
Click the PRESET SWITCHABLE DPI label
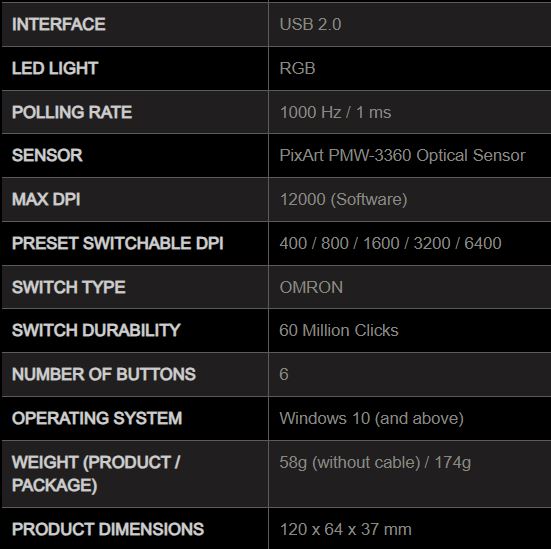tap(117, 243)
